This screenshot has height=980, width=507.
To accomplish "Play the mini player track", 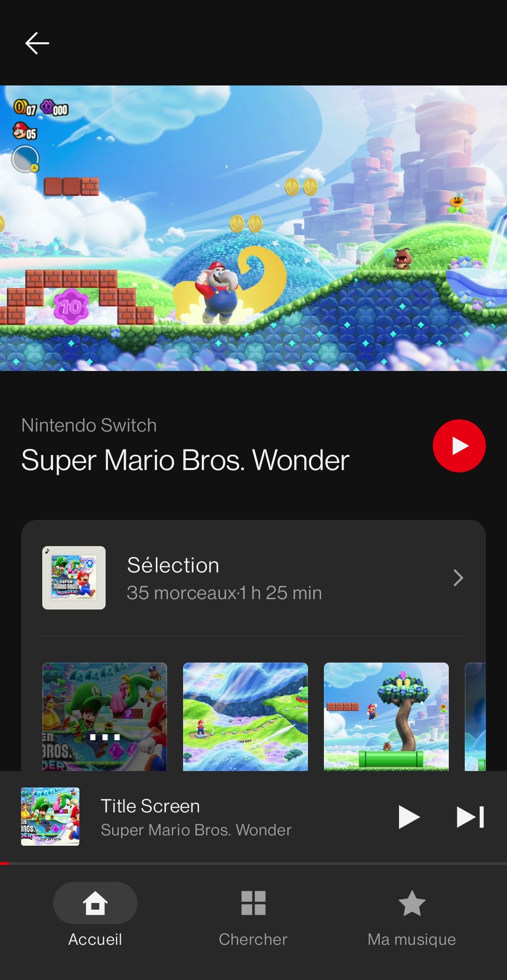I will pyautogui.click(x=408, y=817).
